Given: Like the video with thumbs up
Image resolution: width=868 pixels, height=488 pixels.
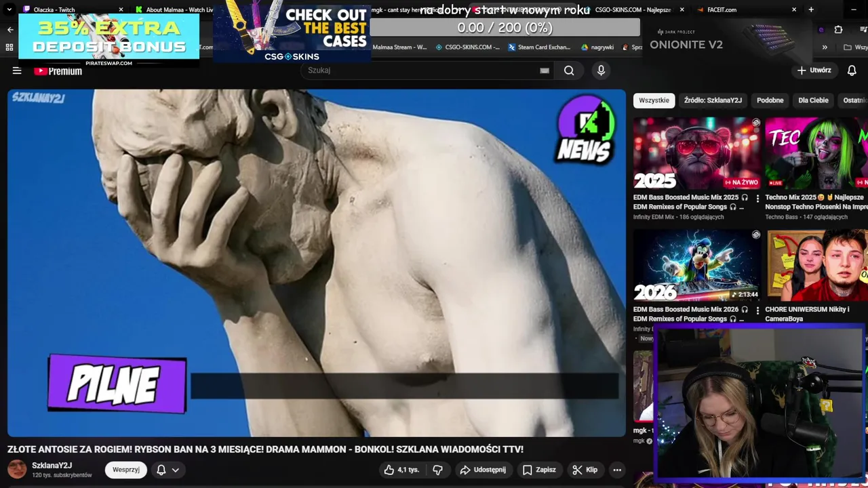Looking at the screenshot, I should (401, 470).
